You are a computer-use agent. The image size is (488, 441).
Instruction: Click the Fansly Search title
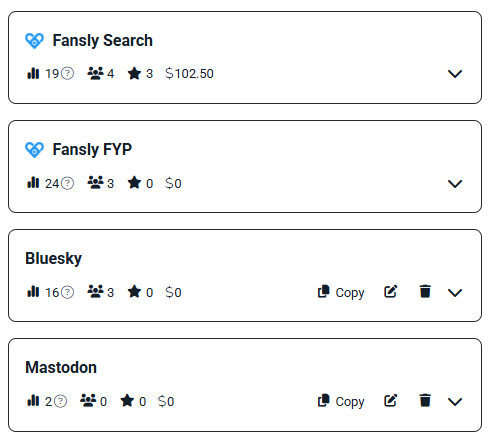pos(103,41)
